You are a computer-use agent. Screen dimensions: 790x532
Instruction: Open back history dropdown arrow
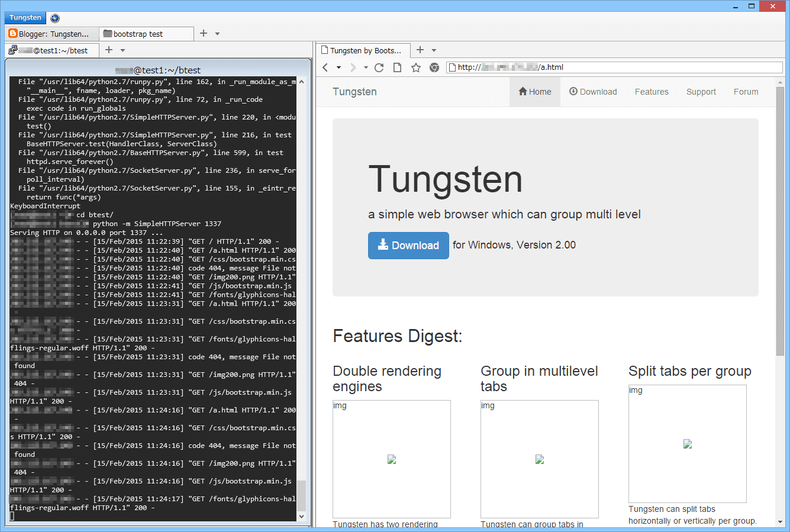pos(338,67)
